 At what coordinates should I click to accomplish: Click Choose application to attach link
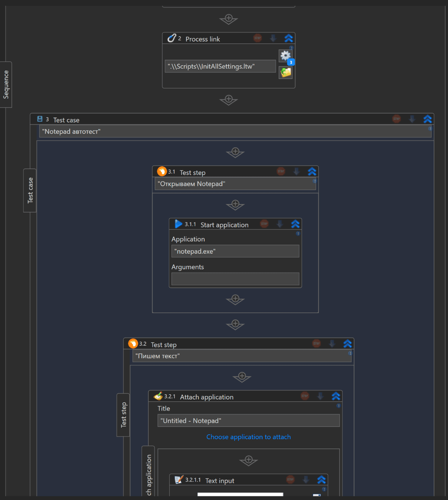click(248, 437)
